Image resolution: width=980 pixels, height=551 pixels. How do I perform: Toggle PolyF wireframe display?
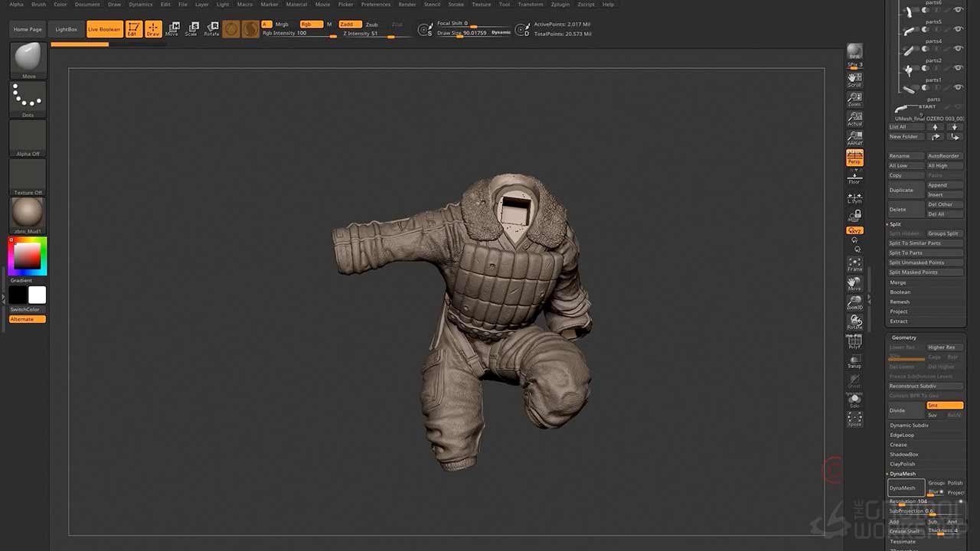[x=854, y=341]
